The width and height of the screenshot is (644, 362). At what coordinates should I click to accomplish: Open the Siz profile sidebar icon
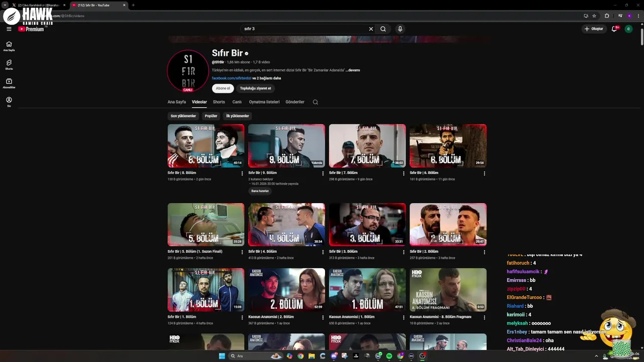(9, 102)
